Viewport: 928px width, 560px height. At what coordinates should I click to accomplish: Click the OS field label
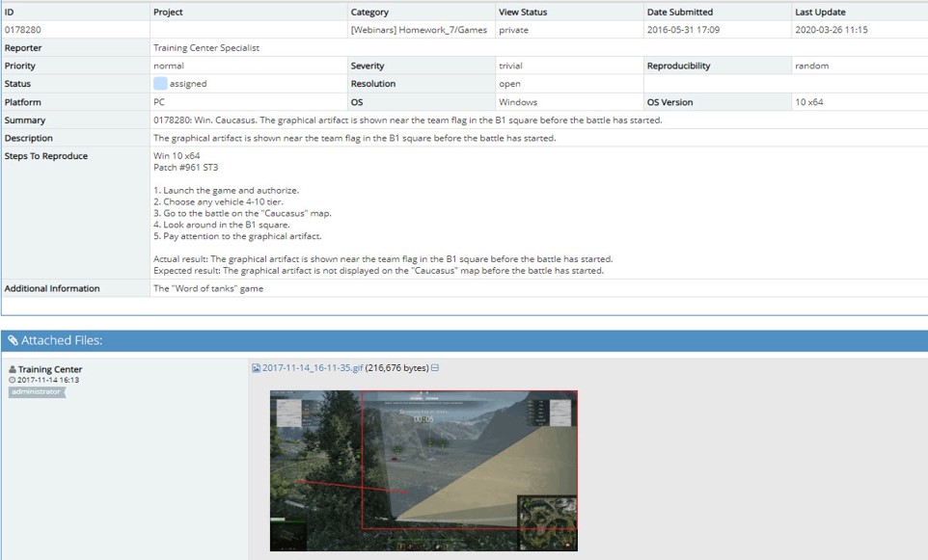point(357,102)
